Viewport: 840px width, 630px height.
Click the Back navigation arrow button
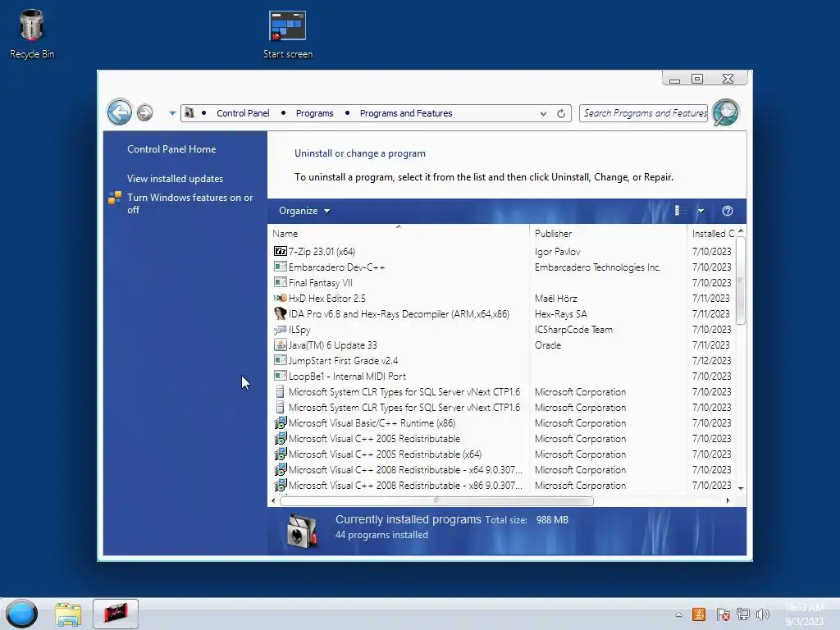[119, 112]
